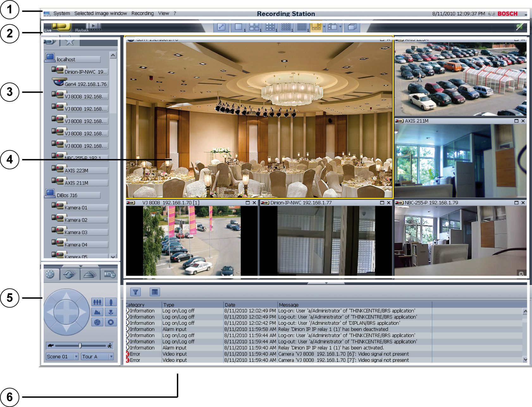Click the iris open ring button

(111, 322)
